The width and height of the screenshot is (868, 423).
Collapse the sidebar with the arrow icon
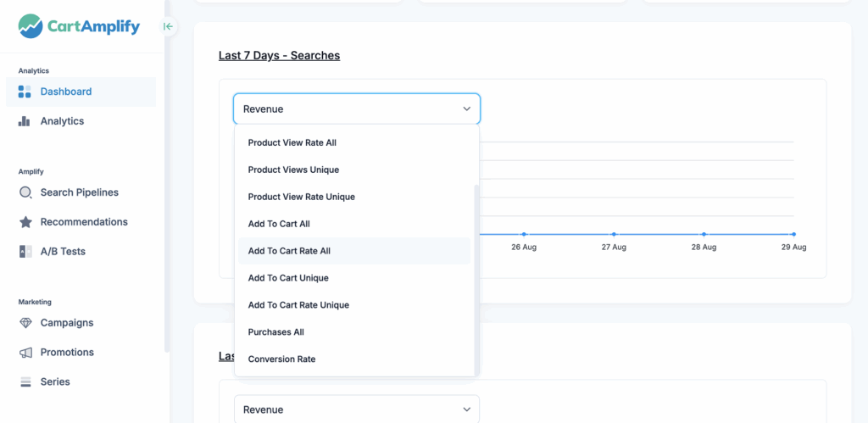(x=168, y=26)
